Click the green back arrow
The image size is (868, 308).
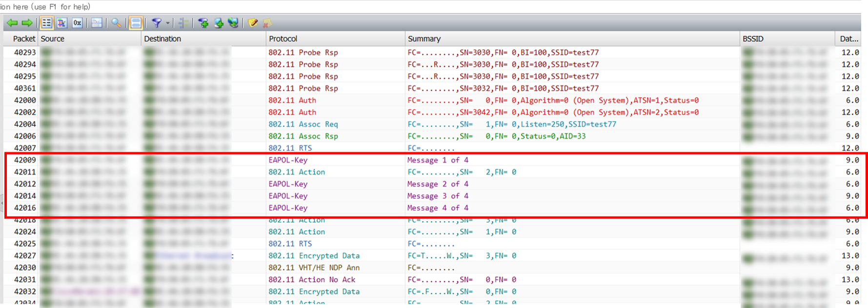coord(12,23)
